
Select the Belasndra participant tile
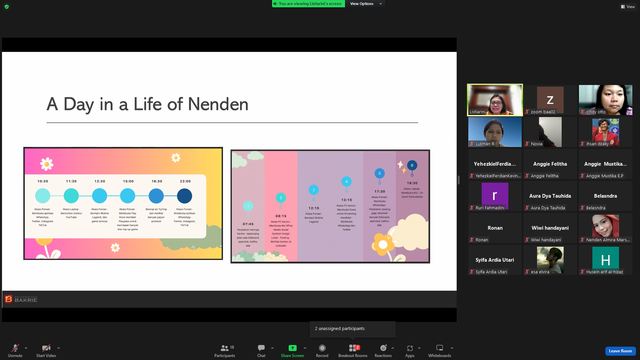pos(605,196)
